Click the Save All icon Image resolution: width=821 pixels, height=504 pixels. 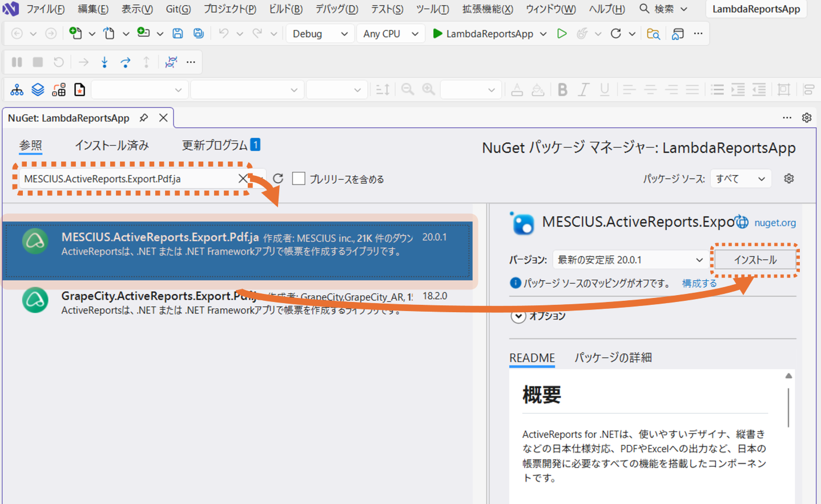[198, 34]
